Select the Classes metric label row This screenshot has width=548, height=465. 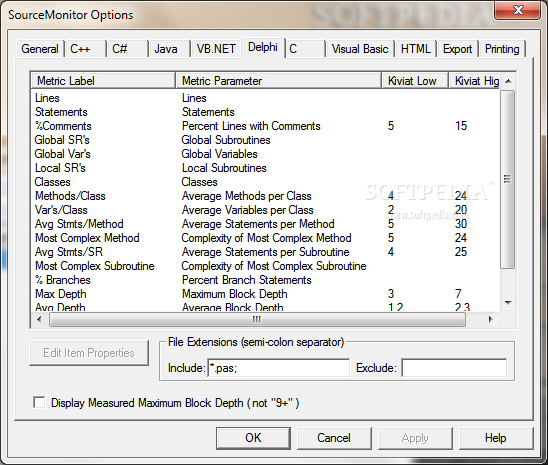point(52,182)
